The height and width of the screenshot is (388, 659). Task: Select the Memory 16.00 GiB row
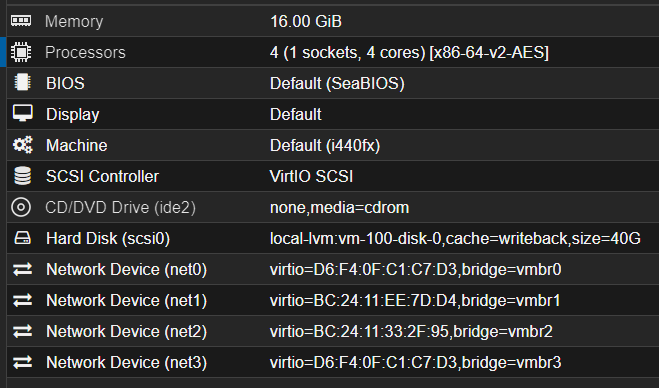point(333,21)
